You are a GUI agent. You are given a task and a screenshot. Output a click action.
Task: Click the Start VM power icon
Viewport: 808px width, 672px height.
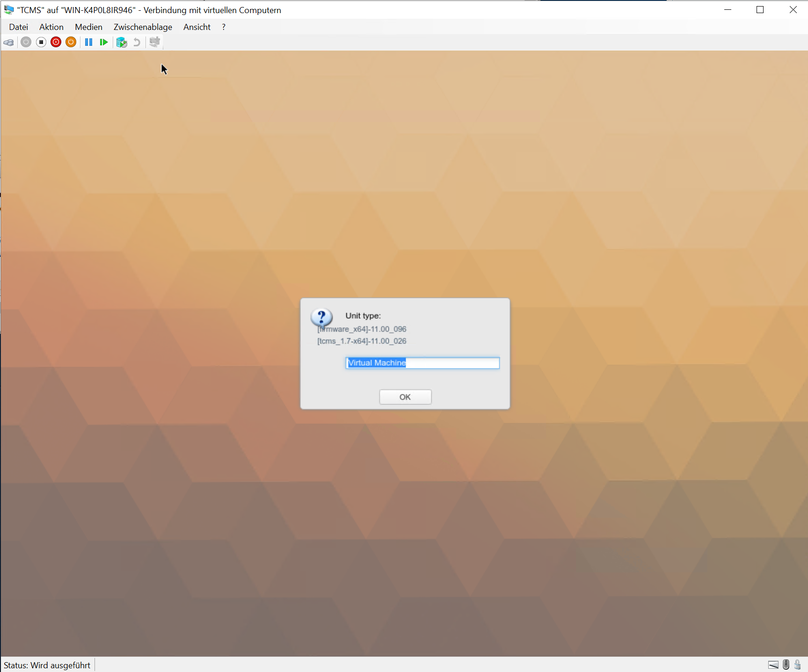click(x=26, y=43)
